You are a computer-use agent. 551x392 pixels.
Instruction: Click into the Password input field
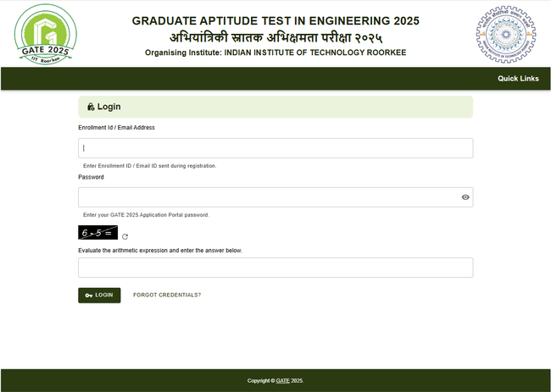[x=267, y=197]
